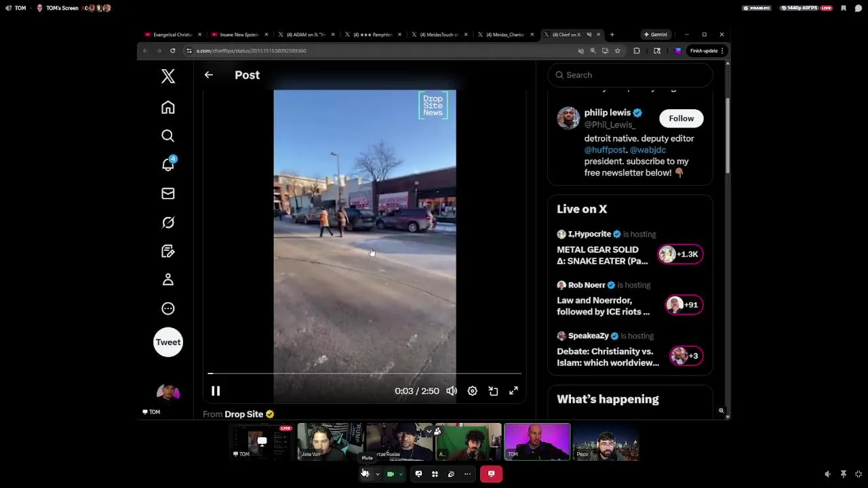This screenshot has width=868, height=488.
Task: Click the bookmark icon in top bar
Action: point(844,8)
